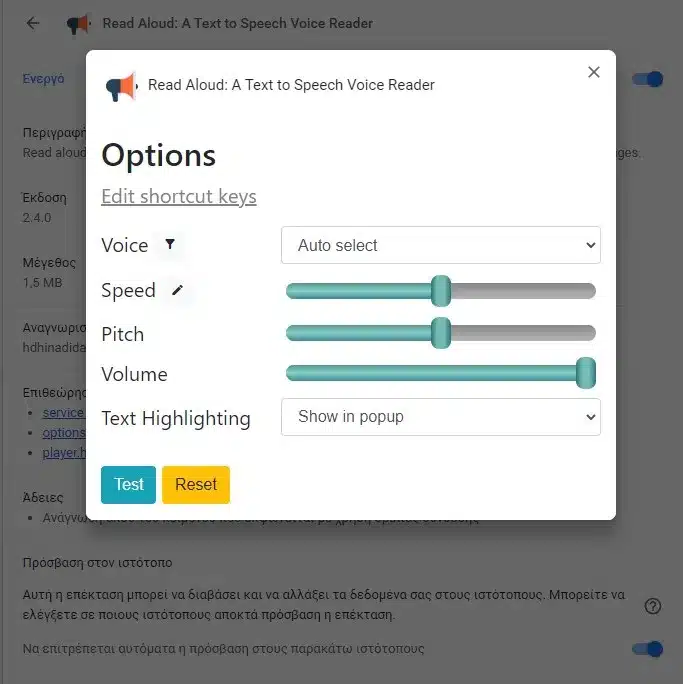Screen dimensions: 683x684
Task: Close the Options dialog with X
Action: point(594,72)
